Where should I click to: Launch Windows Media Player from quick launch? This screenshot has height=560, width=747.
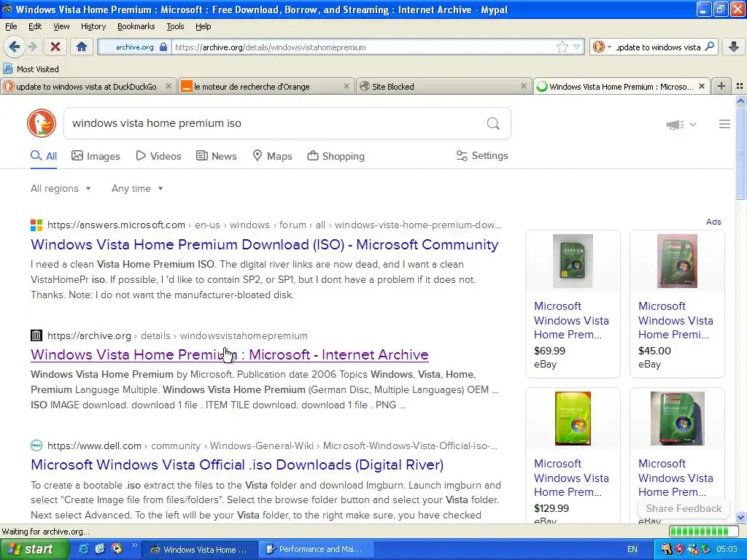pyautogui.click(x=117, y=549)
